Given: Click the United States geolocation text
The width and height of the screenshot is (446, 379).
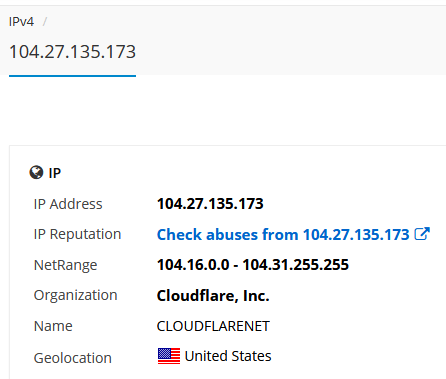Looking at the screenshot, I should [228, 356].
